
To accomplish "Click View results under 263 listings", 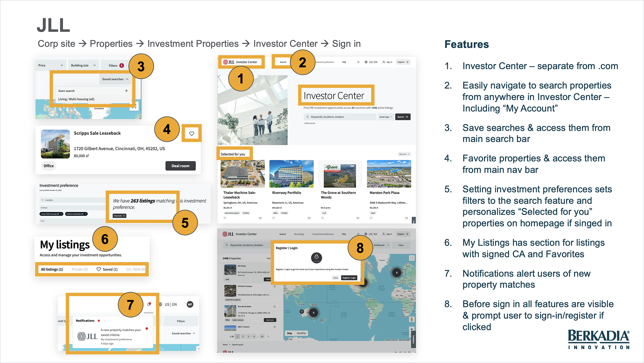I will [x=120, y=216].
